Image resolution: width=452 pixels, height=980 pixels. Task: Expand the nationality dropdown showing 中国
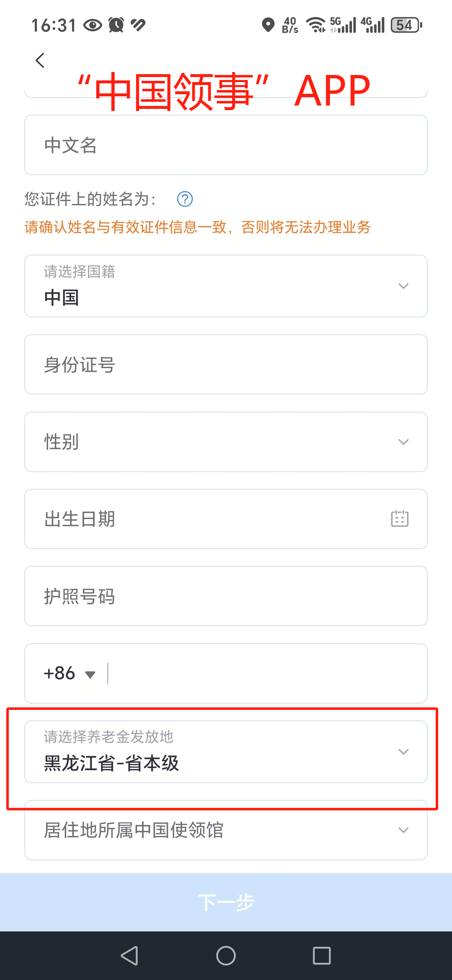pos(226,286)
